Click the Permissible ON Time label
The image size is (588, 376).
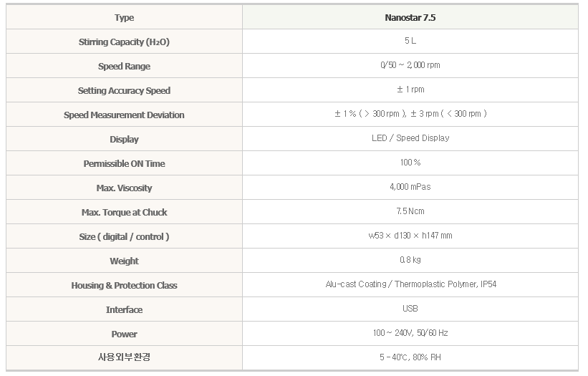124,163
